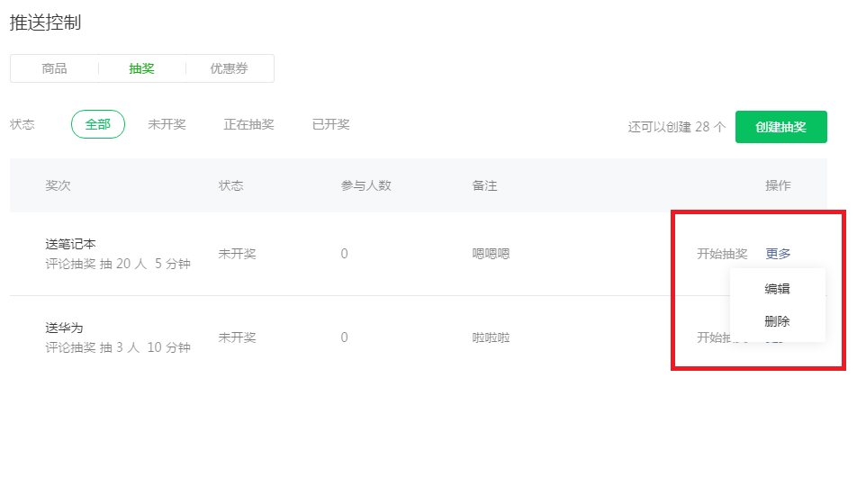The width and height of the screenshot is (857, 504).
Task: Start the lottery for 送笔记本
Action: click(x=722, y=254)
